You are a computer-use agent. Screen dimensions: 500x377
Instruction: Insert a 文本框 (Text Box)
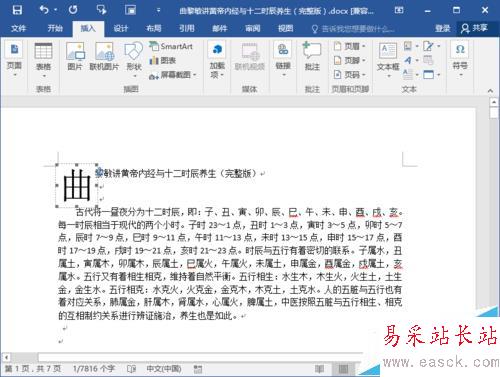point(388,60)
